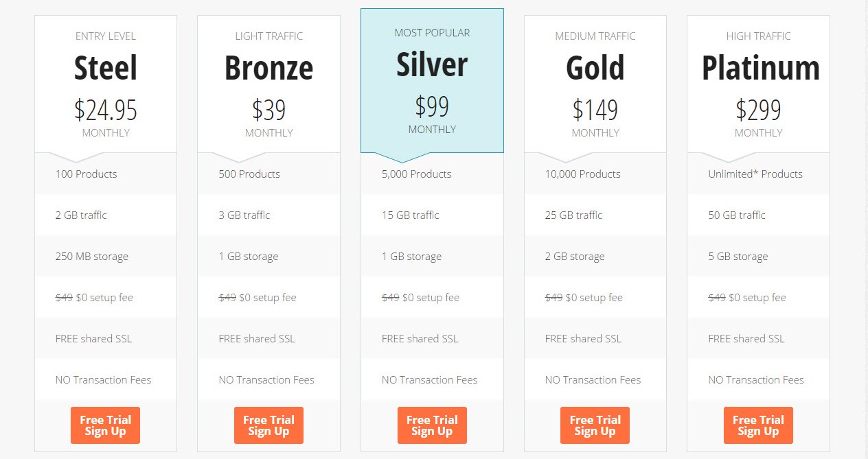Click Free Trial Sign Up under Silver plan
The image size is (868, 459).
tap(432, 425)
